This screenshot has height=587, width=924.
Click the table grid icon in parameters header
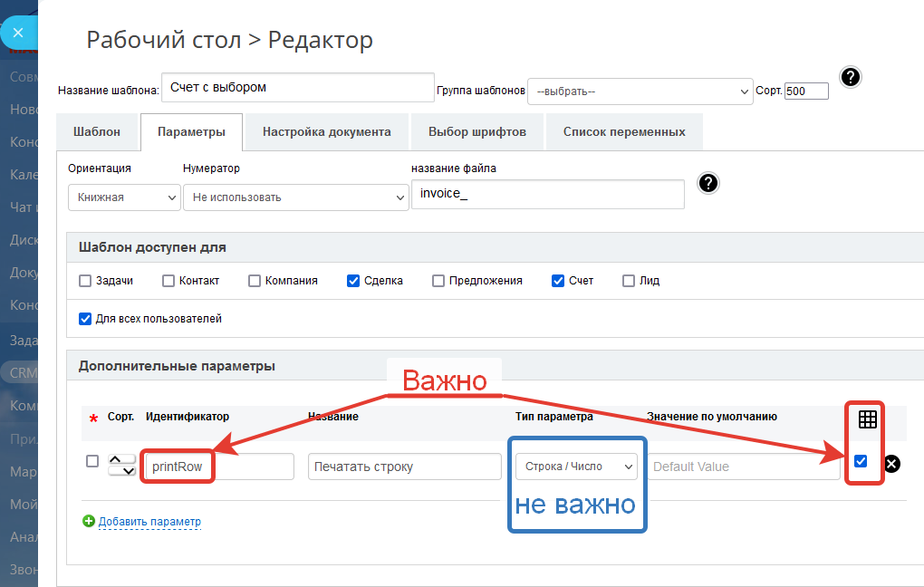point(867,419)
